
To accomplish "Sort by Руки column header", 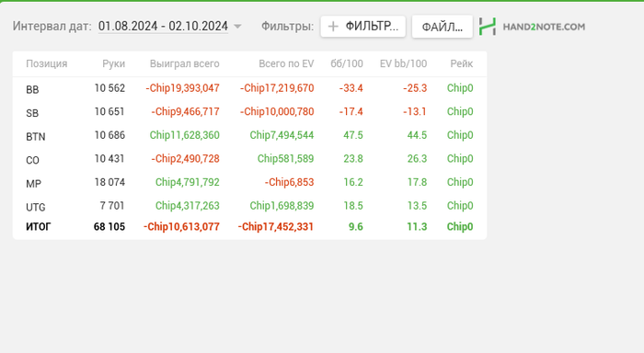I will coord(113,63).
